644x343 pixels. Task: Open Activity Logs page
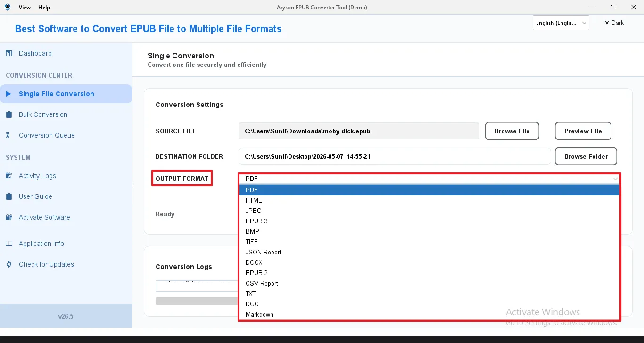coord(66,176)
